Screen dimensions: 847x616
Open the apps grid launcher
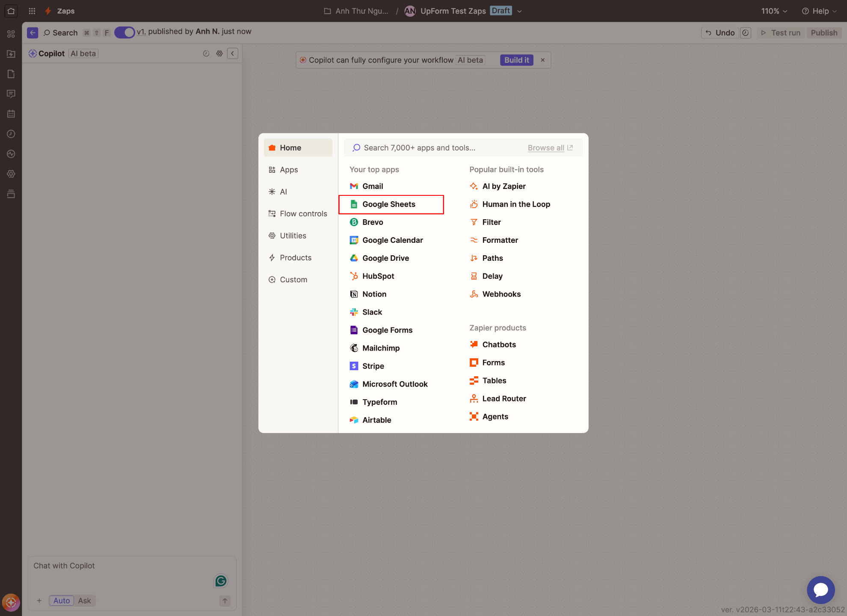[x=32, y=11]
